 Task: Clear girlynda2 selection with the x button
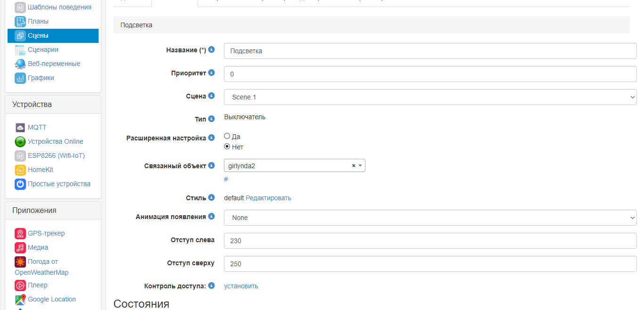click(x=354, y=166)
